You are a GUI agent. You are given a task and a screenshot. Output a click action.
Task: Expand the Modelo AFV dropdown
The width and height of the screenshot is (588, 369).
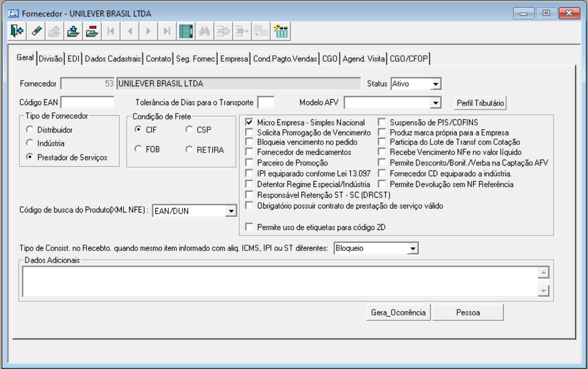(436, 103)
